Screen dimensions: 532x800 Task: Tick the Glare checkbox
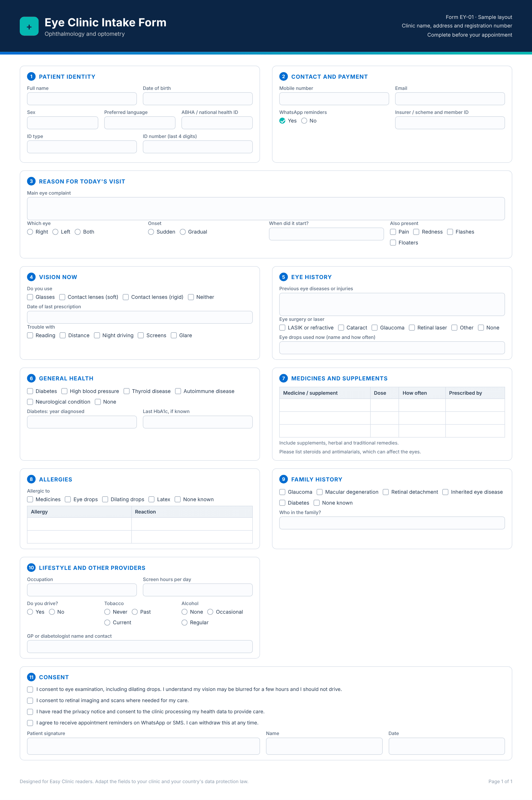pos(174,335)
